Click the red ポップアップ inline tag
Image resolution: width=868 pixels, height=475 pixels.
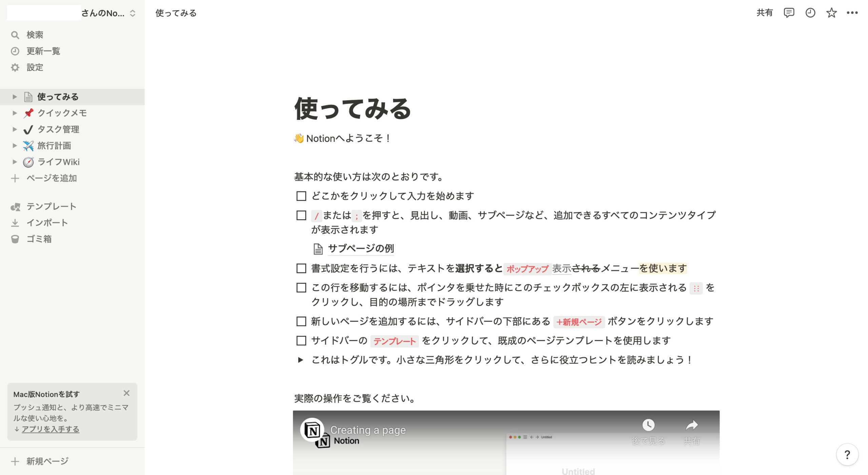[527, 269]
